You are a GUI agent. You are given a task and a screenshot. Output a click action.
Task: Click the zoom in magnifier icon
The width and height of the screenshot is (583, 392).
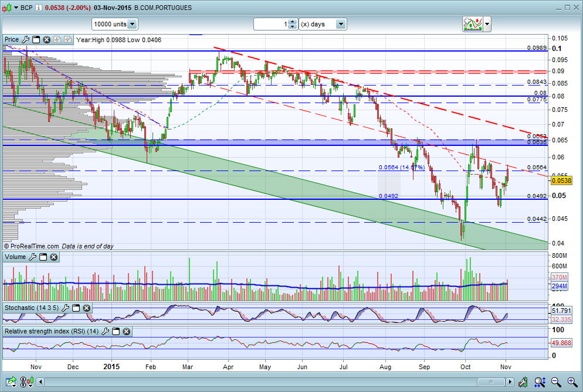[x=572, y=381]
